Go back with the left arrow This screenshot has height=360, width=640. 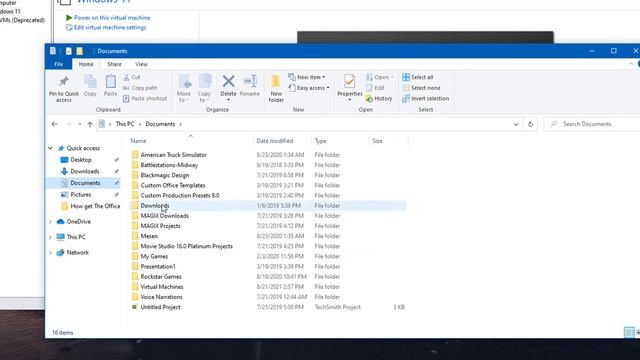(54, 124)
